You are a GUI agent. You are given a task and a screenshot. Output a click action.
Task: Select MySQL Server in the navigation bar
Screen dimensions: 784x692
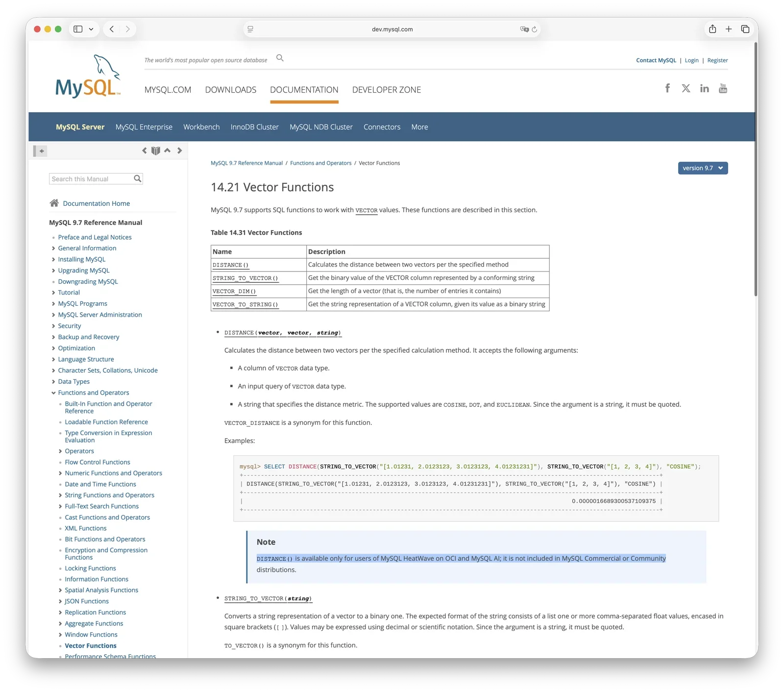tap(80, 126)
